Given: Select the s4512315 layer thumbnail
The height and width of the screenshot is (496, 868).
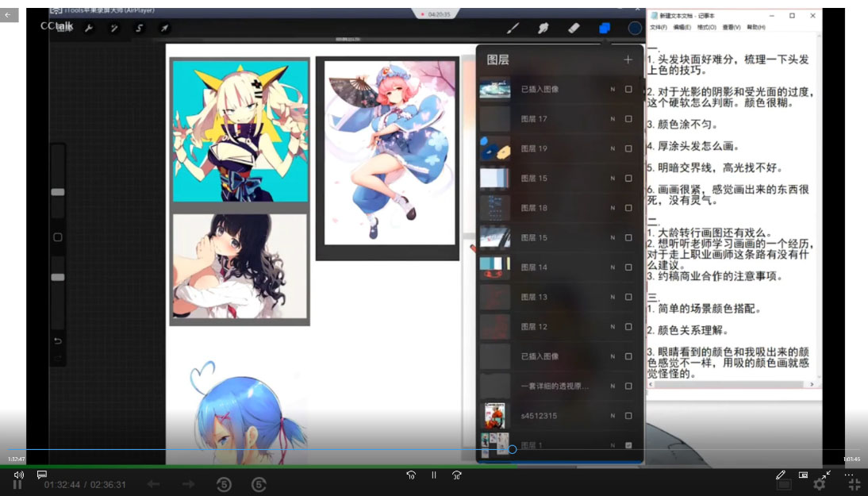Looking at the screenshot, I should (494, 416).
